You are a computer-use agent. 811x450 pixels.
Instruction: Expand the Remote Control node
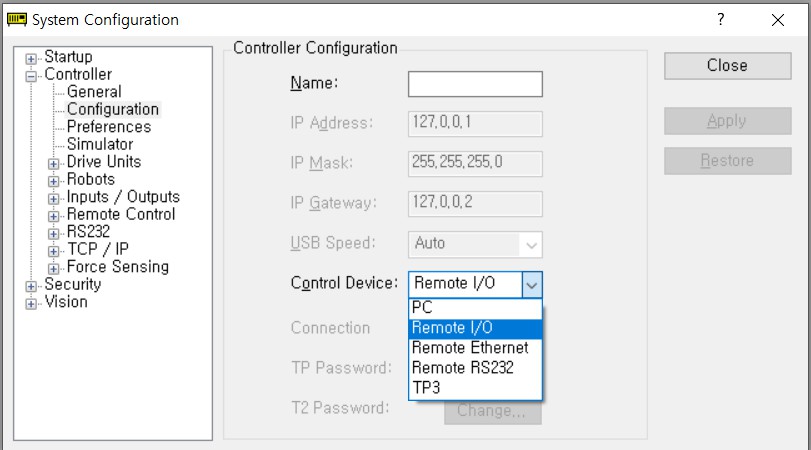click(x=53, y=216)
